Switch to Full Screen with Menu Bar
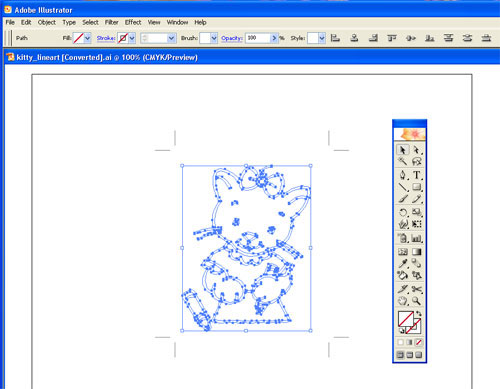The height and width of the screenshot is (389, 500). tap(410, 355)
